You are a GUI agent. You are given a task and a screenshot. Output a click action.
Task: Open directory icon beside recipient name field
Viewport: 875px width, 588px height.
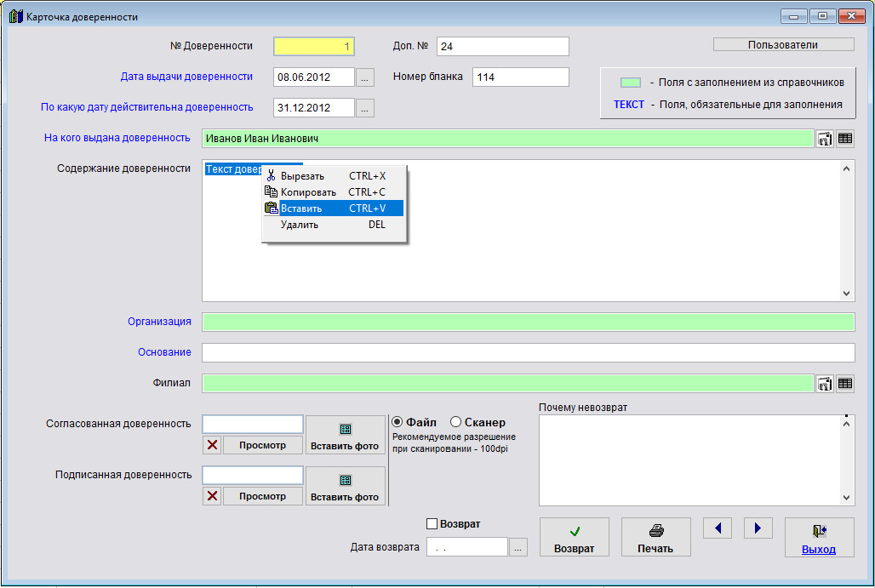point(825,139)
